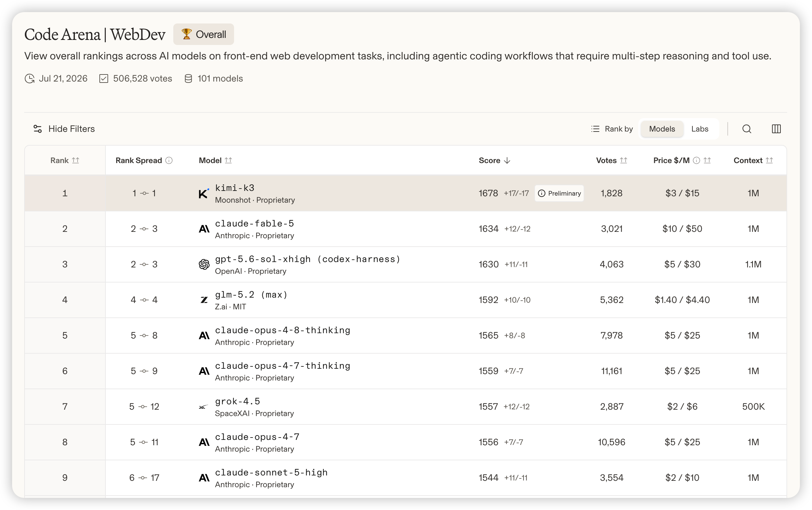Click the Moonshot logo in kimi-k3 row
Viewport: 812px width, 510px height.
tap(204, 193)
